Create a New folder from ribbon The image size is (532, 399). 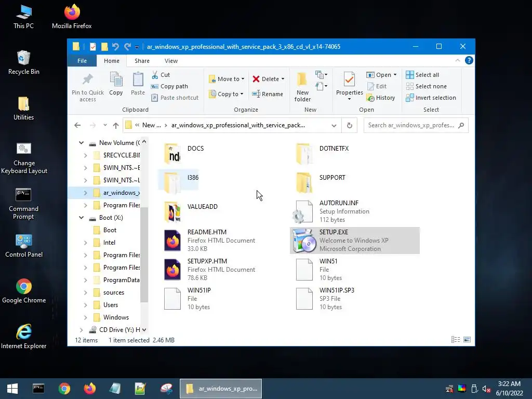point(302,87)
